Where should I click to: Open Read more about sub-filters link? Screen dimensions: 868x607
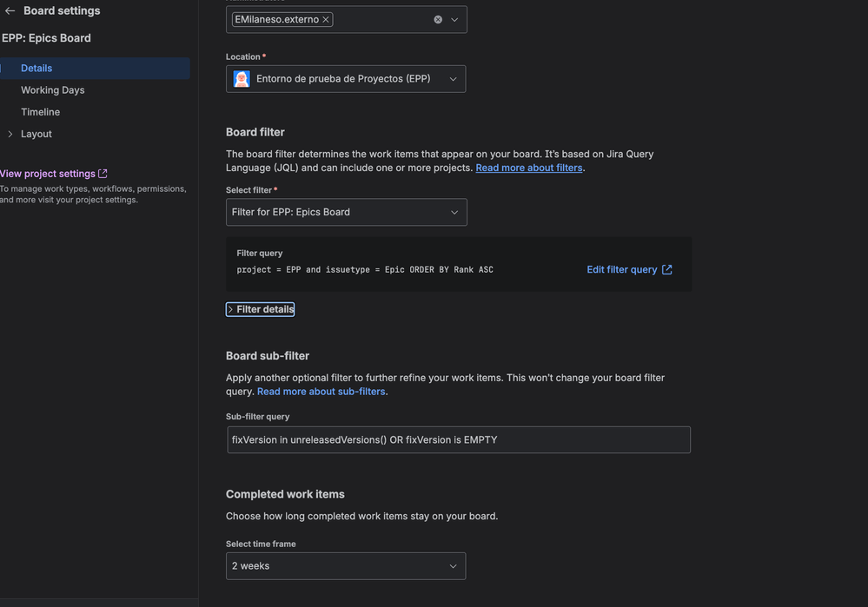[x=321, y=392]
